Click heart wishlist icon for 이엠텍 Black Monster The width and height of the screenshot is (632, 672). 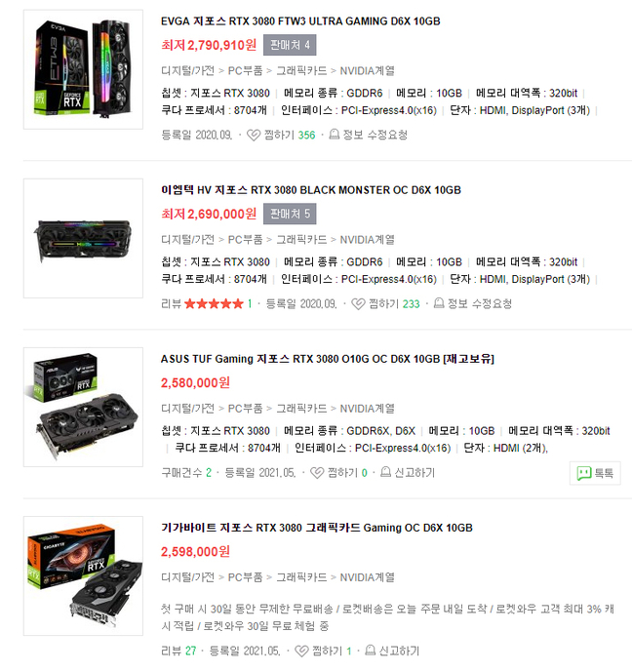358,304
